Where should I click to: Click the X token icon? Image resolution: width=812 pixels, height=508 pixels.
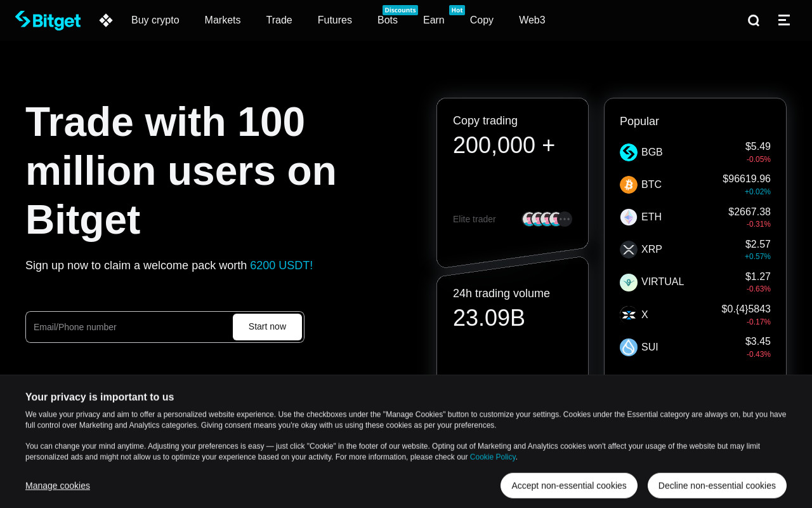(x=629, y=314)
